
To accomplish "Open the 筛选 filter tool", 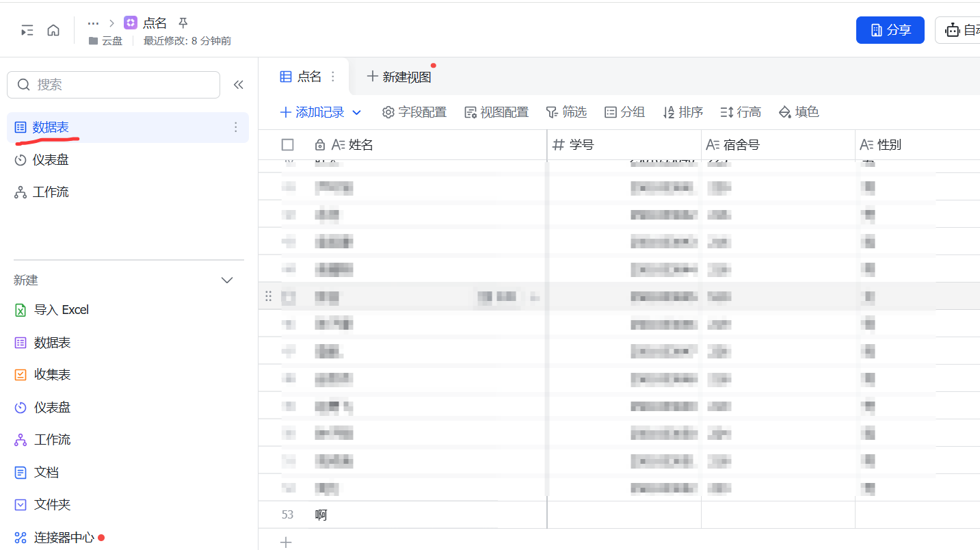I will point(566,112).
